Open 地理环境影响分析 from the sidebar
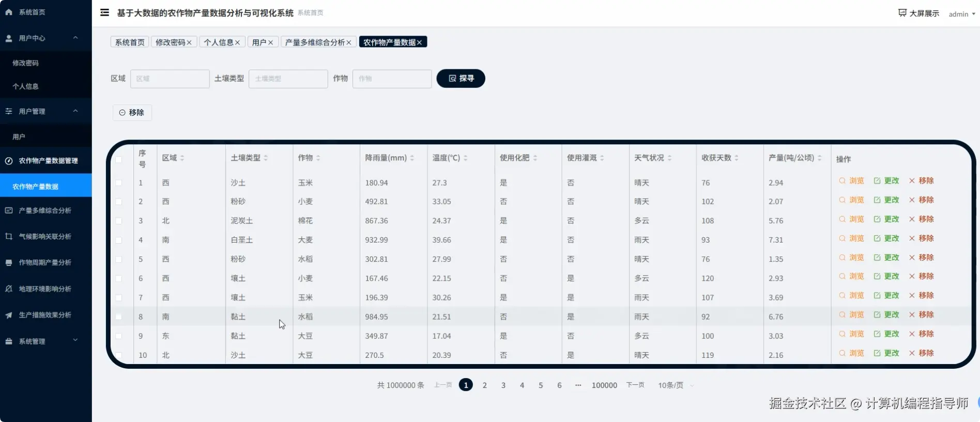Viewport: 980px width, 422px height. coord(46,289)
